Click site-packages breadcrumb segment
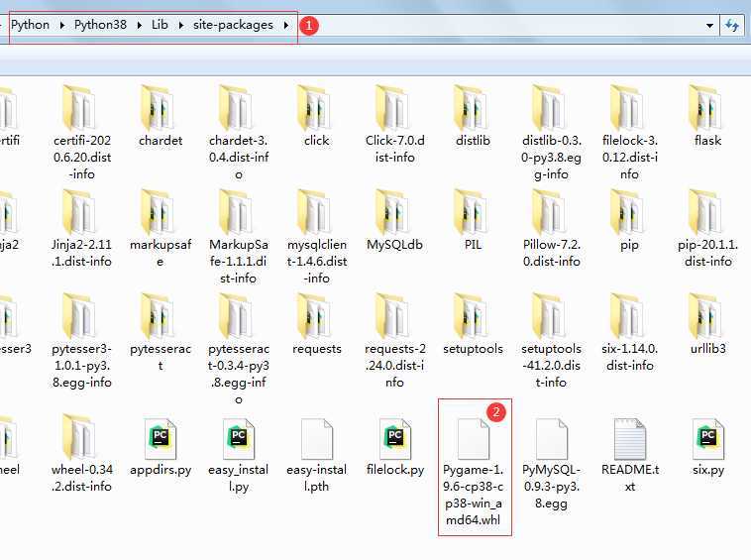Viewport: 751px width, 560px height. (x=233, y=25)
